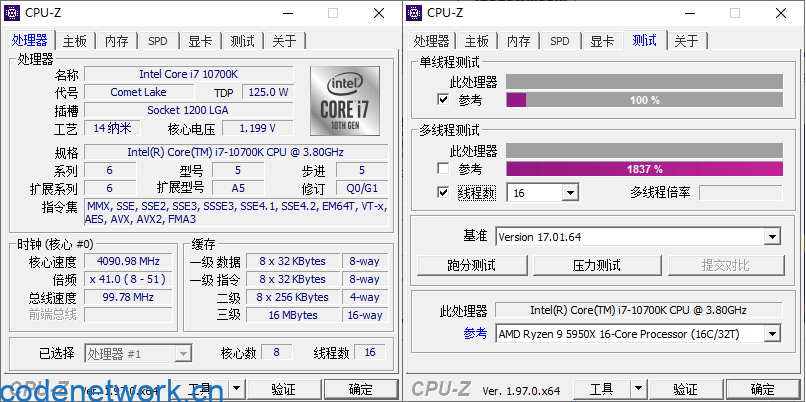Click the 线程数 value 16 in left window

click(x=370, y=352)
